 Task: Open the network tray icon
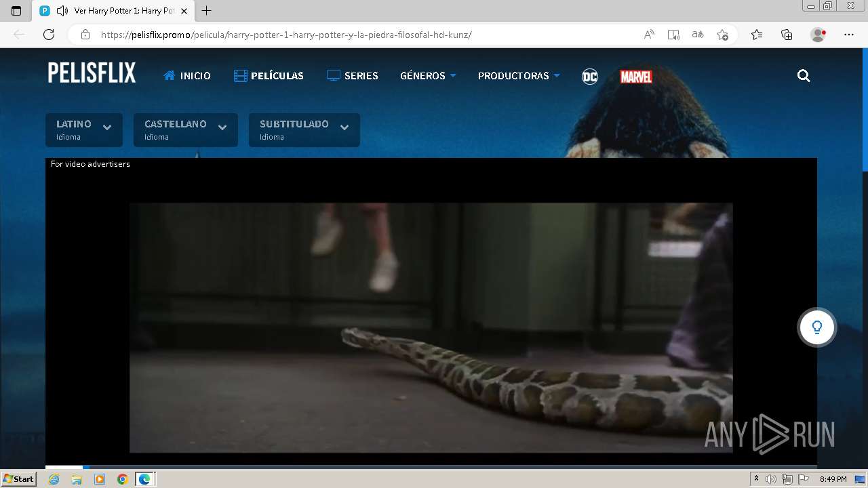pos(787,479)
